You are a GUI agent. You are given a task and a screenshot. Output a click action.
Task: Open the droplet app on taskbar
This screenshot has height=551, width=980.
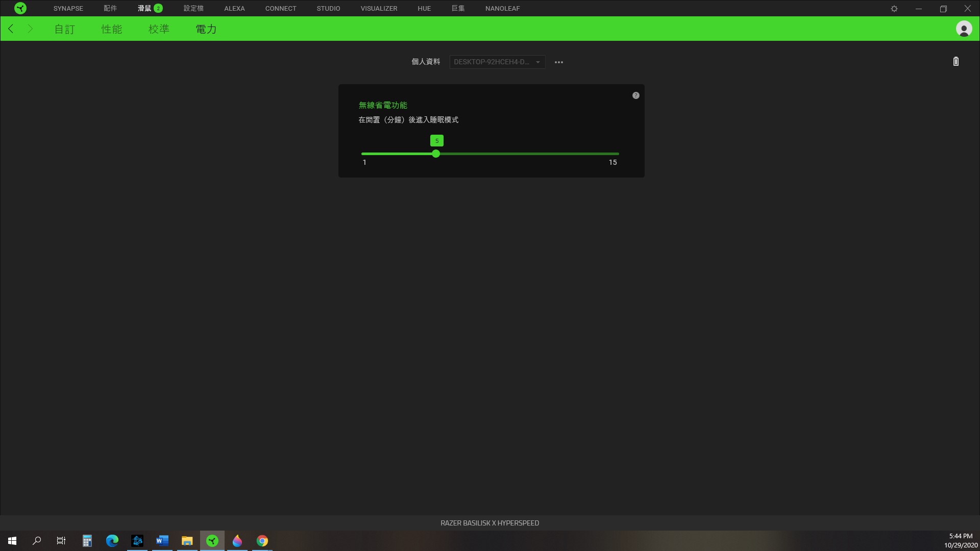pyautogui.click(x=237, y=541)
